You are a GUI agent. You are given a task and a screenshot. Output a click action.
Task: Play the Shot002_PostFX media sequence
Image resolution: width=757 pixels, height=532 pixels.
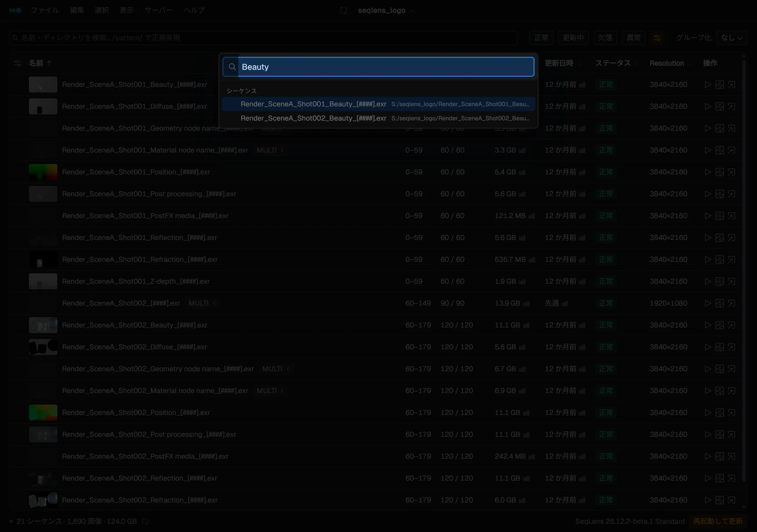(x=708, y=457)
